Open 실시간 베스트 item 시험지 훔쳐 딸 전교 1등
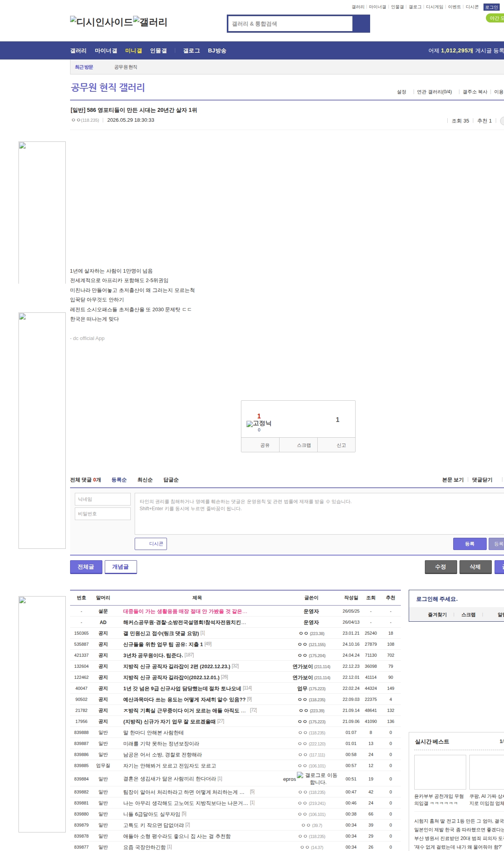The image size is (504, 851). pos(459,821)
